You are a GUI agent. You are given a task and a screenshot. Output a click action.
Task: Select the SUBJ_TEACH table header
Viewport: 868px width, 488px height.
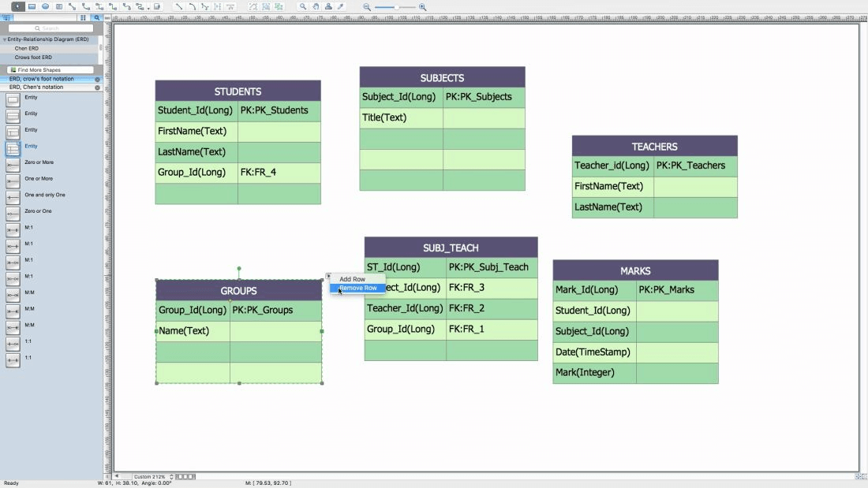(x=451, y=248)
